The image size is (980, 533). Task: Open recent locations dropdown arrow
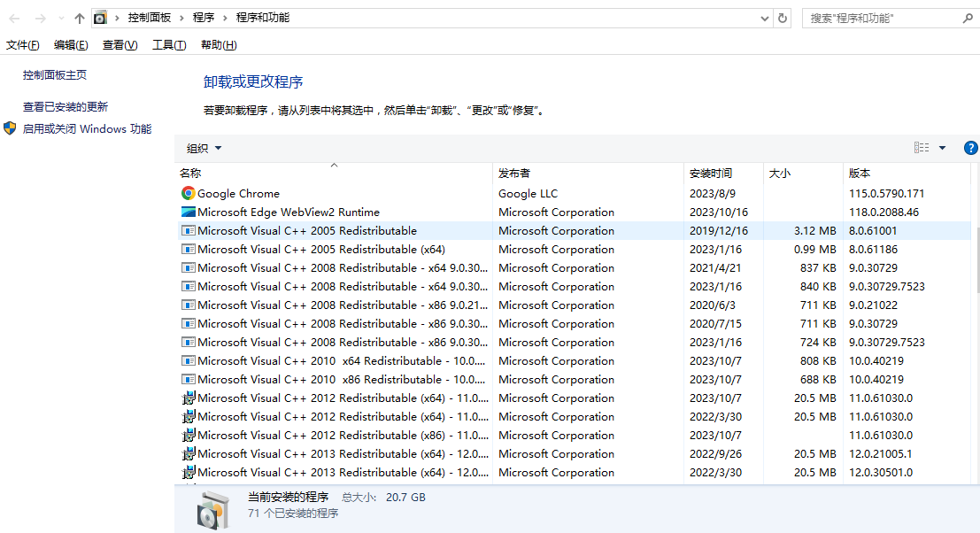60,18
